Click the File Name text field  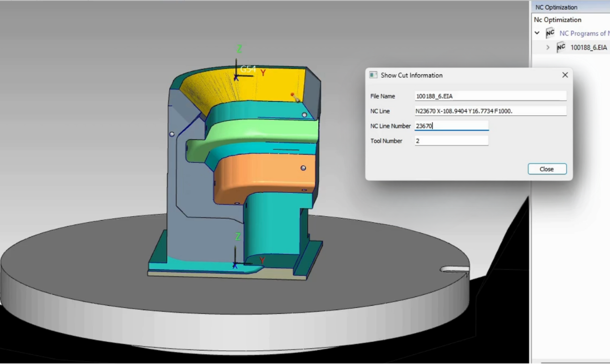pos(490,96)
